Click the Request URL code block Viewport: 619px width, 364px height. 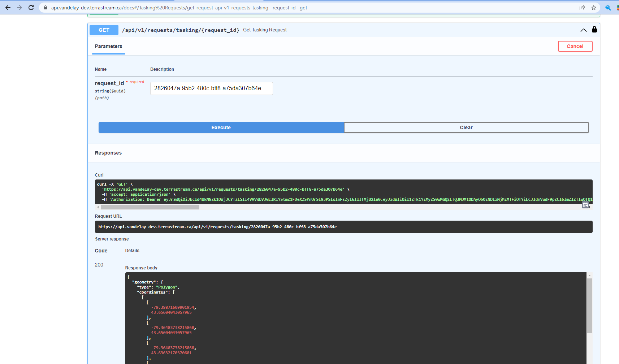point(343,227)
